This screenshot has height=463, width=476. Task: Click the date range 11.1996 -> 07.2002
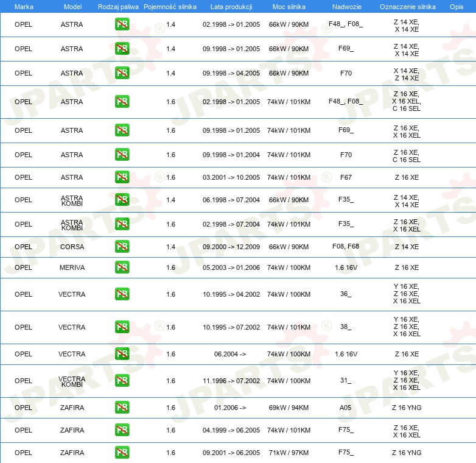(x=231, y=381)
